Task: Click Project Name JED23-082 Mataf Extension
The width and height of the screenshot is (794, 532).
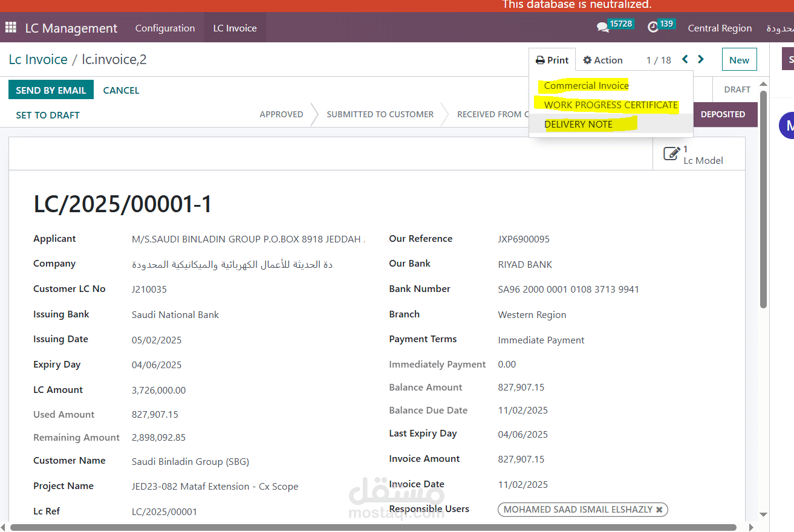Action: (215, 486)
